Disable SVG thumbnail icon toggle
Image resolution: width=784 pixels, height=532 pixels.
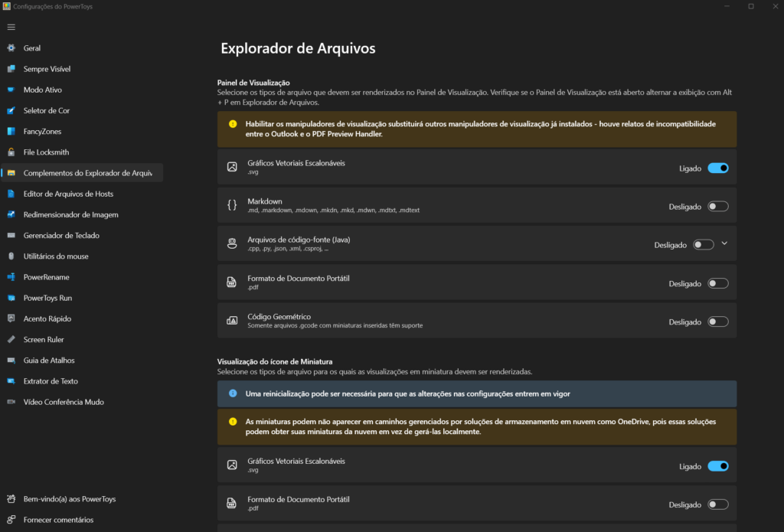pos(717,466)
